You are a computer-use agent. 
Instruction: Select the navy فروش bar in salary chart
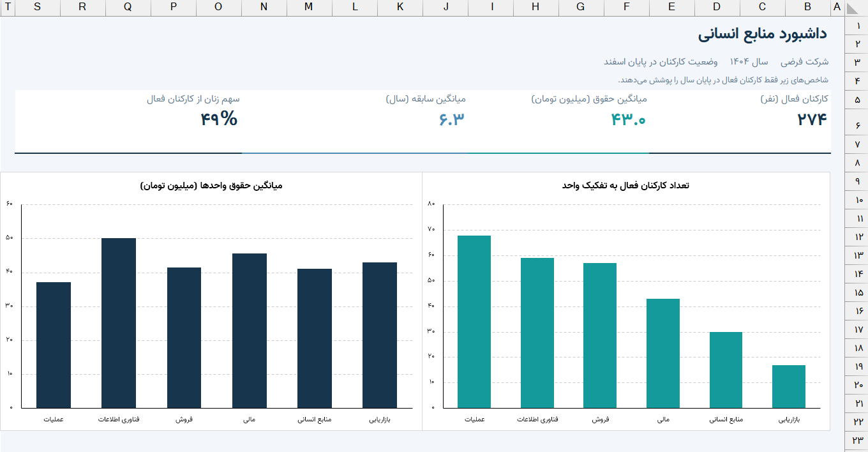(184, 338)
